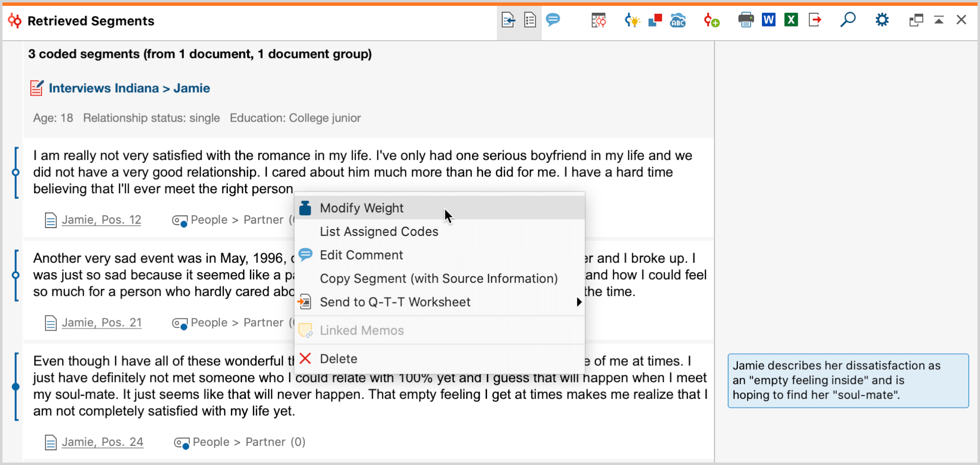Toggle show source document info view
Image resolution: width=980 pixels, height=465 pixels.
[508, 21]
